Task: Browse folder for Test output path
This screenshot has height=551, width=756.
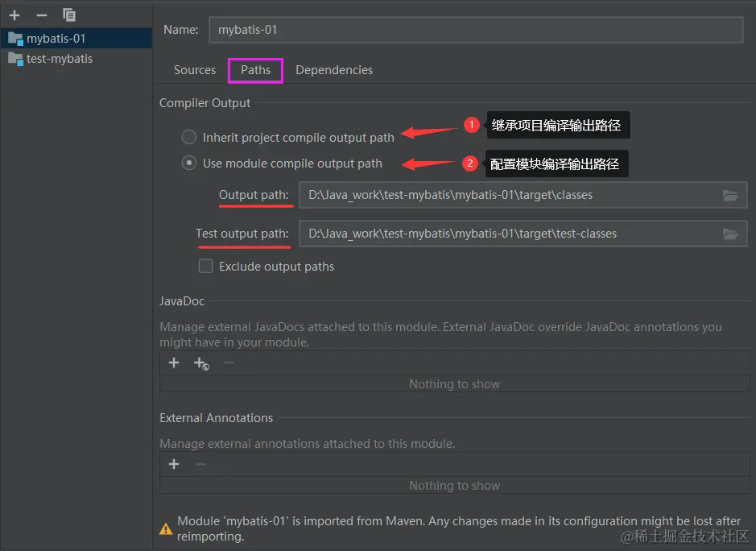Action: (730, 234)
